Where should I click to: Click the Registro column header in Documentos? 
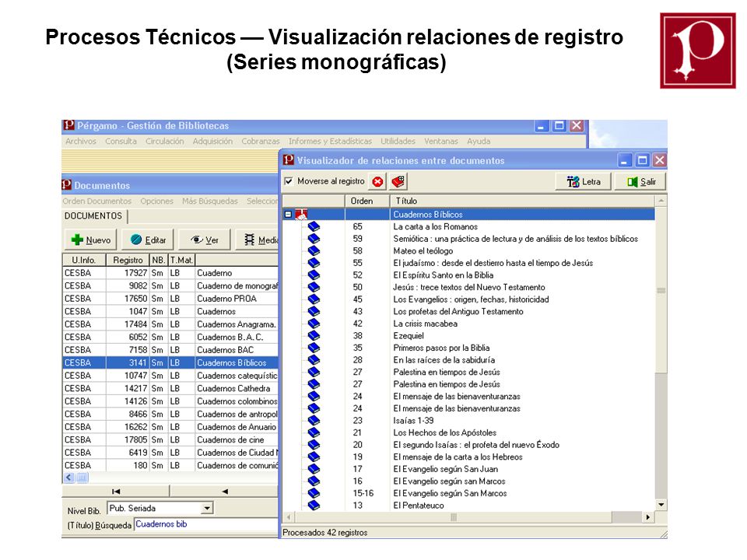[128, 260]
